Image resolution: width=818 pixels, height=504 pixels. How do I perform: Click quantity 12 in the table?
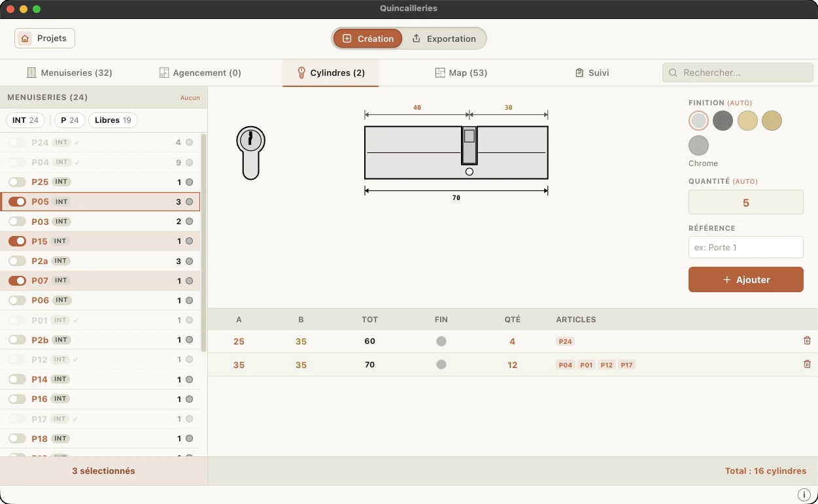click(x=512, y=365)
